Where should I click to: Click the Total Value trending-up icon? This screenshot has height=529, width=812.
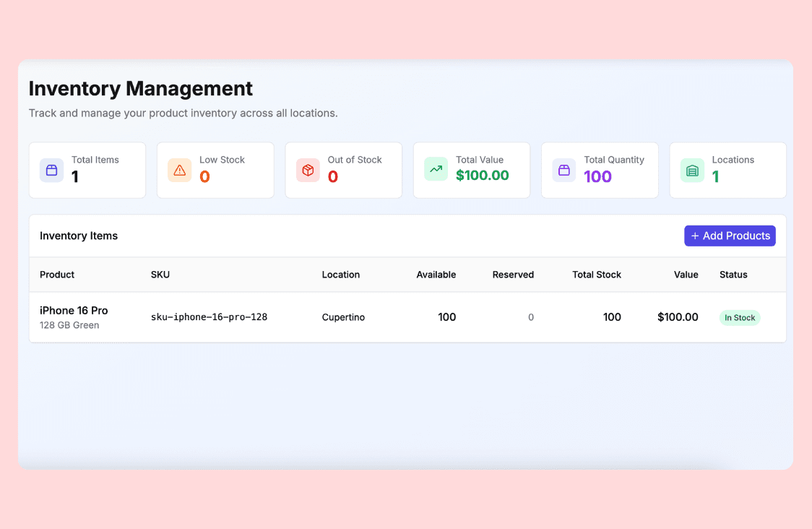(x=436, y=169)
